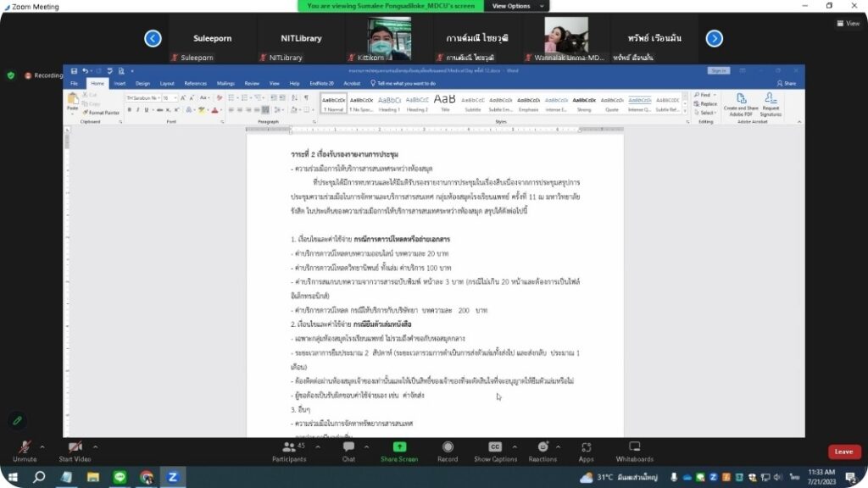The width and height of the screenshot is (868, 488).
Task: Click the Tell me what you want search field
Action: point(405,83)
